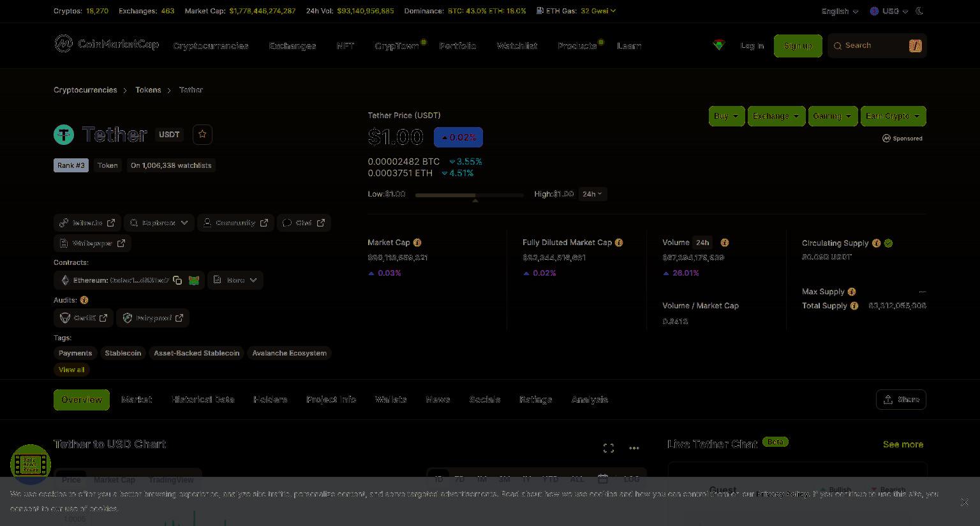The height and width of the screenshot is (526, 980).
Task: Open the Gaming dropdown
Action: click(x=833, y=116)
